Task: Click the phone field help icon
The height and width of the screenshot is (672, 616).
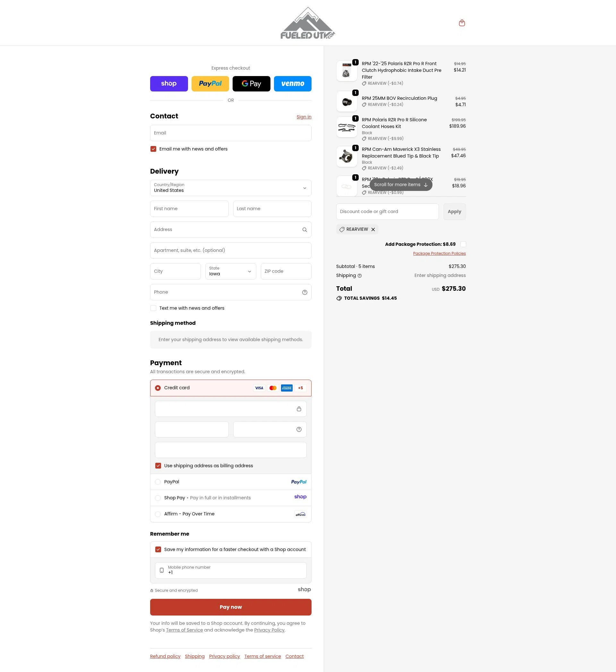Action: point(304,292)
